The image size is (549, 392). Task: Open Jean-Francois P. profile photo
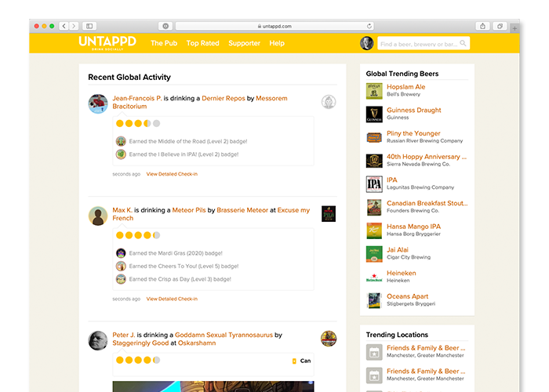(x=98, y=103)
